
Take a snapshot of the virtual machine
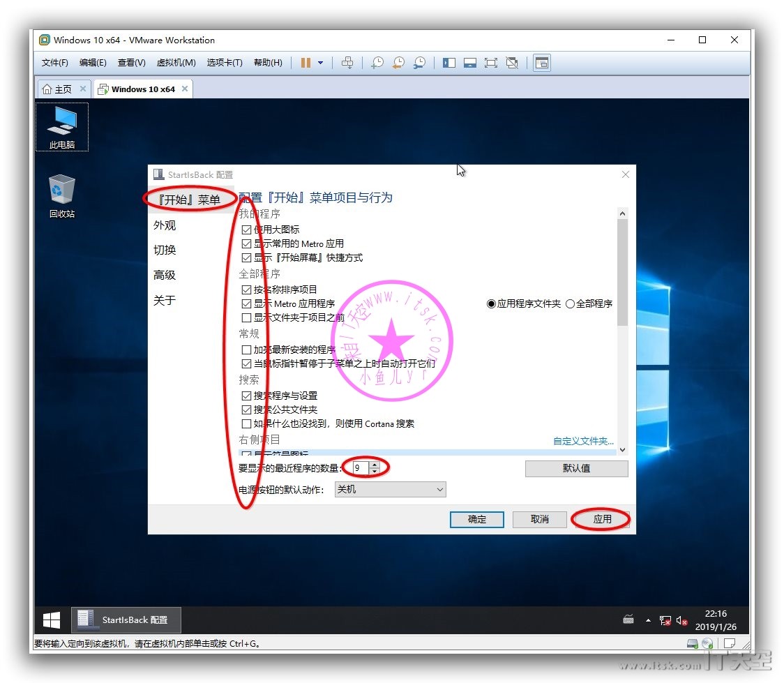point(377,63)
